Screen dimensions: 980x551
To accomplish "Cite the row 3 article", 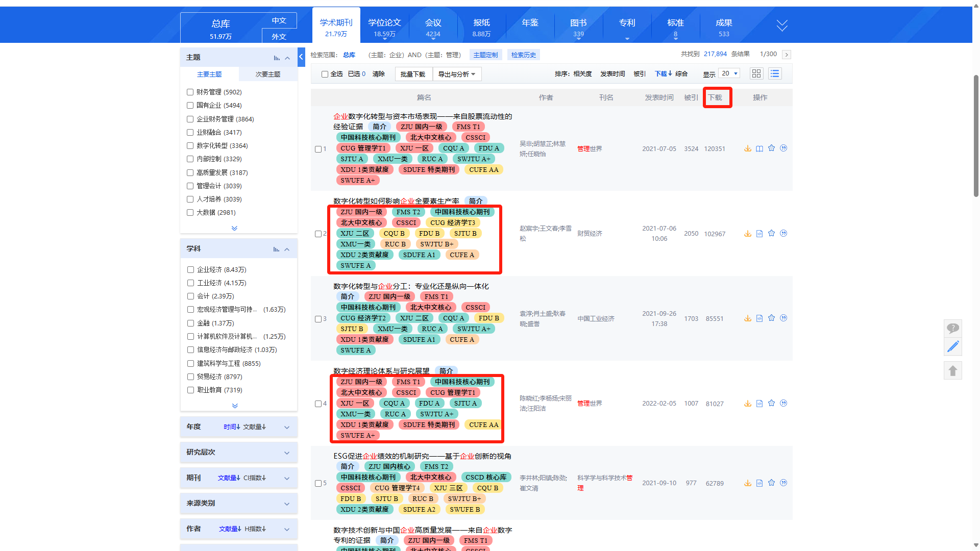I will 783,318.
